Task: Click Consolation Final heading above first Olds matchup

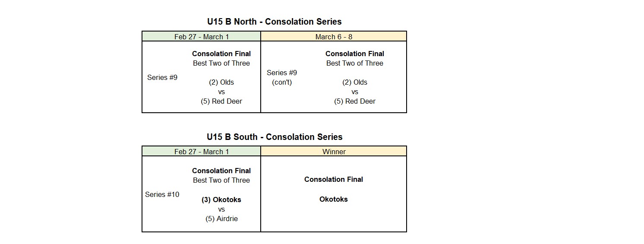Action: coord(221,54)
